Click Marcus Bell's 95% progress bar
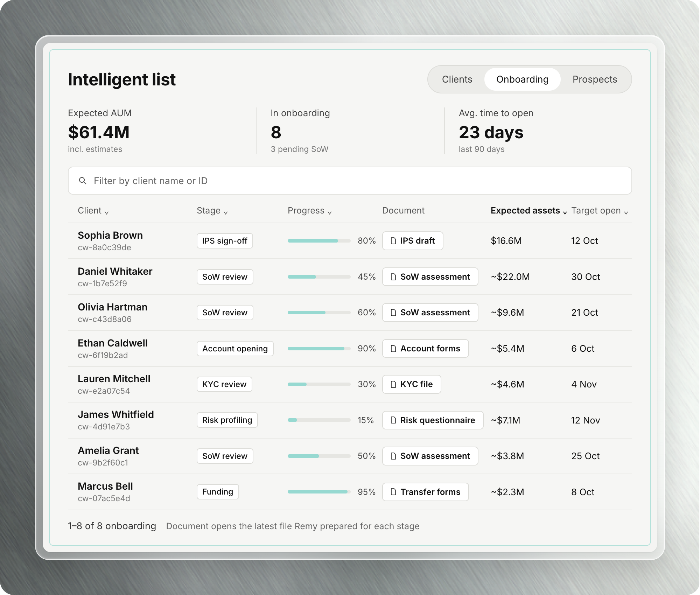This screenshot has height=595, width=700. 319,492
